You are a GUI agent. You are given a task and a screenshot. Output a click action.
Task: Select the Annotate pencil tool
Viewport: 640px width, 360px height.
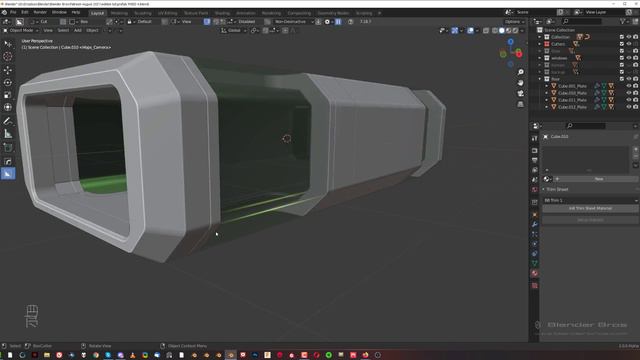pyautogui.click(x=8, y=121)
